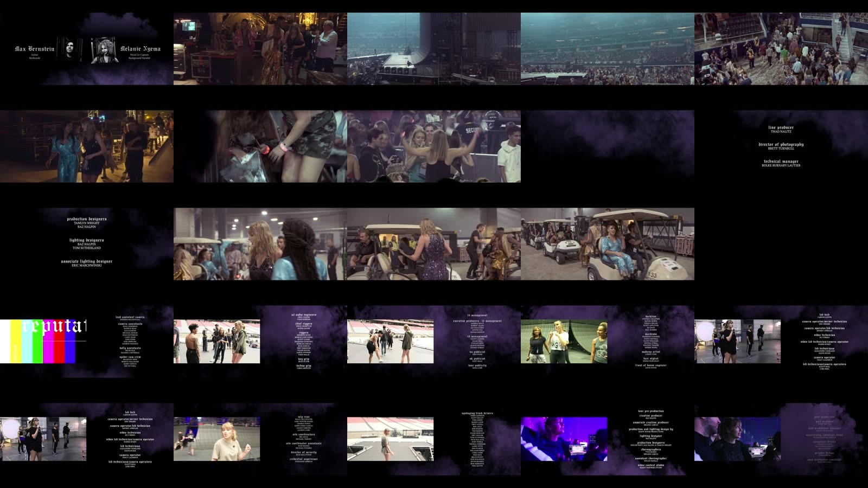Open the backstage frame with road cases

260,49
